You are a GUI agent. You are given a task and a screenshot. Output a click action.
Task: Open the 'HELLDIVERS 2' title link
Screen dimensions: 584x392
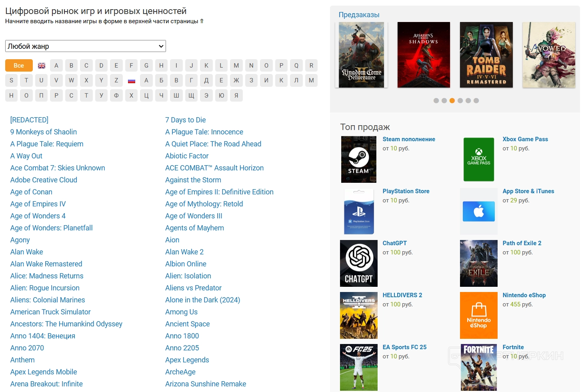[402, 295]
